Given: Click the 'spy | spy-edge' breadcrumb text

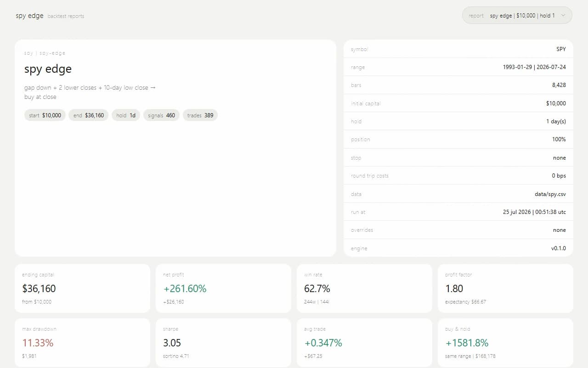Looking at the screenshot, I should [45, 53].
